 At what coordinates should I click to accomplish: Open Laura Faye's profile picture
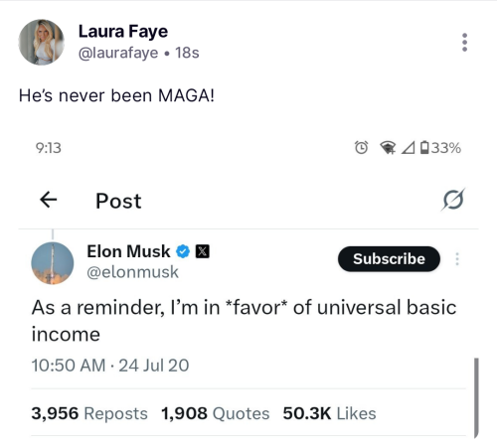41,42
